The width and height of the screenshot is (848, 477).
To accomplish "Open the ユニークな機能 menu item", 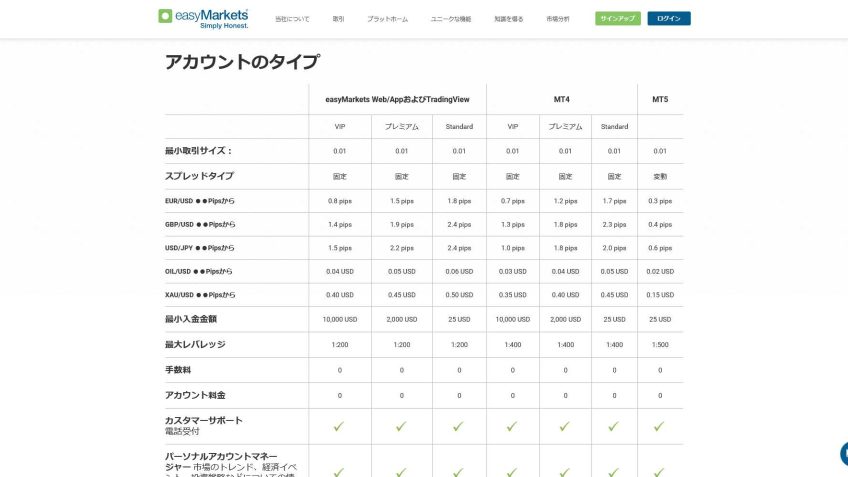I will (451, 19).
